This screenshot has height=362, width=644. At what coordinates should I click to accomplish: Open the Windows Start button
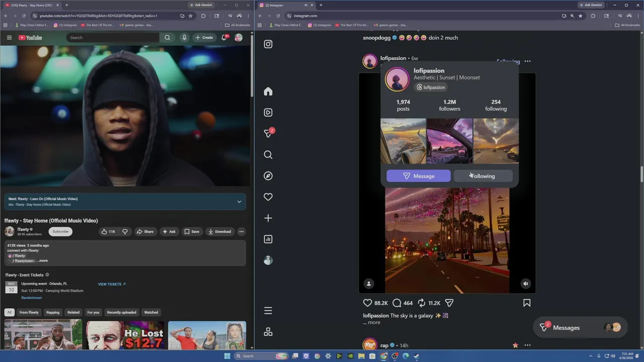227,356
